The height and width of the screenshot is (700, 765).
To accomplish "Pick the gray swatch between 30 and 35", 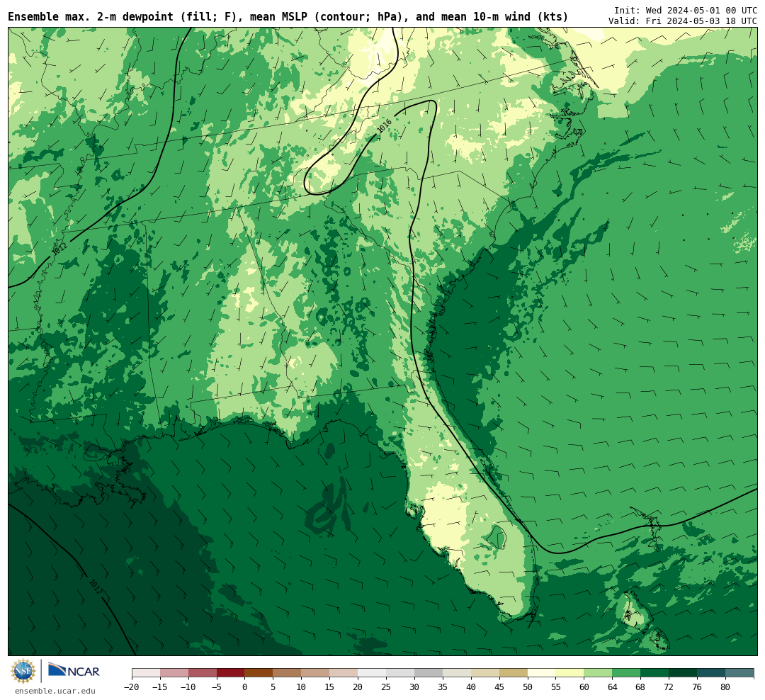I will click(x=429, y=673).
